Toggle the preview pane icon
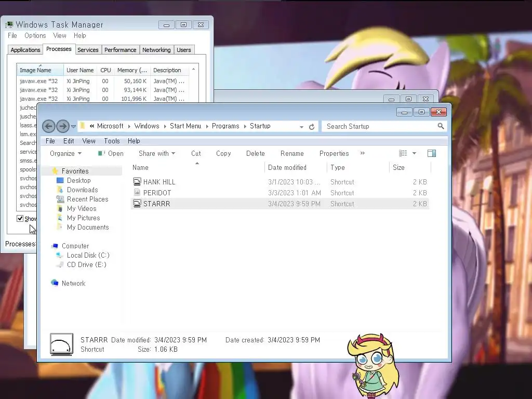Screen dimensions: 532x399 coord(432,153)
